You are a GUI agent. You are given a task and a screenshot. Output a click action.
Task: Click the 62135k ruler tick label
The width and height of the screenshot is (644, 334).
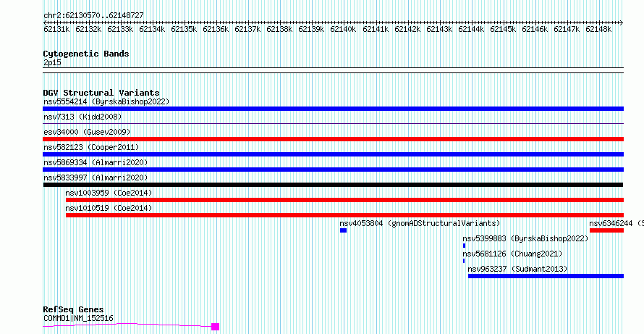(184, 30)
